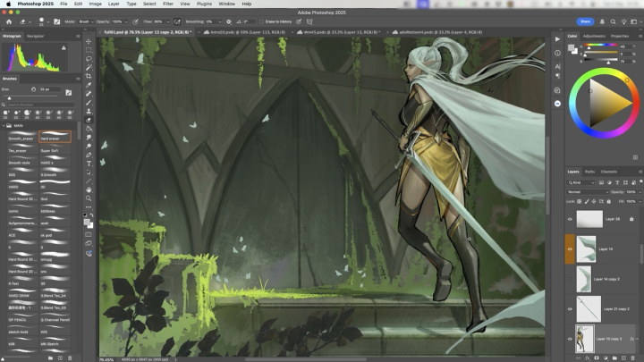Viewport: 644px width, 362px height.
Task: Click the Home icon in options bar
Action: [7, 21]
